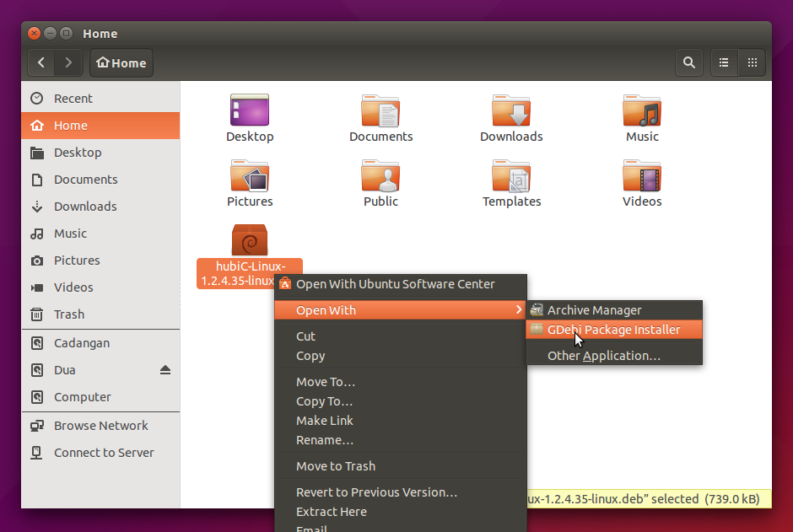Click Connect to Server in sidebar

click(100, 453)
